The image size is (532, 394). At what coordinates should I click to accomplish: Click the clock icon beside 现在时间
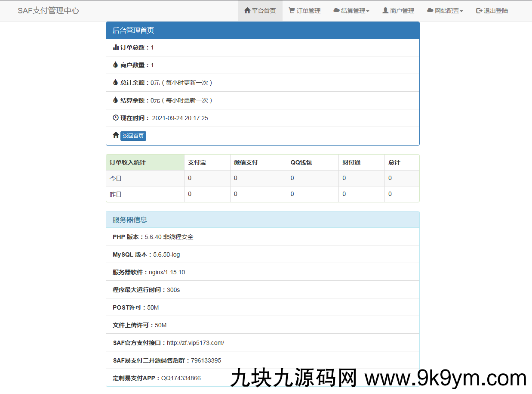116,118
